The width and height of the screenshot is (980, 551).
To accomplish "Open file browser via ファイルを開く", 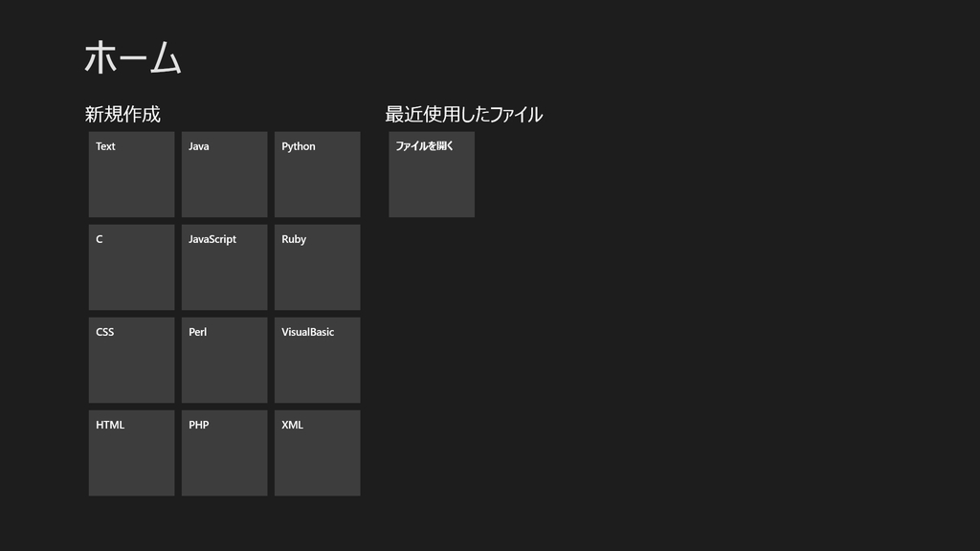I will [x=431, y=174].
